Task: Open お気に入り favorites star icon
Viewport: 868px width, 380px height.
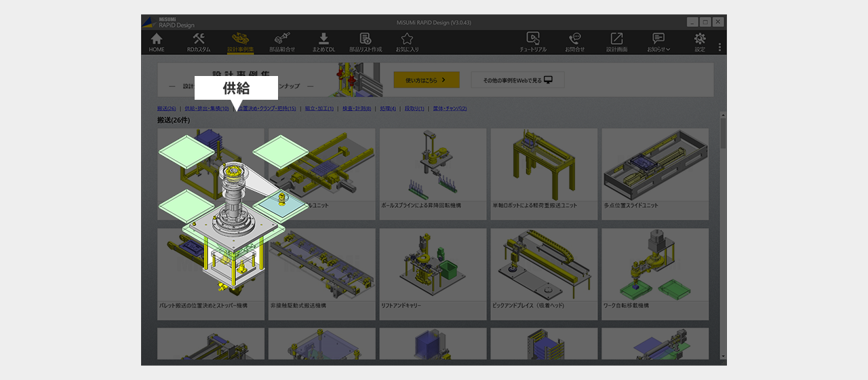Action: pos(407,42)
